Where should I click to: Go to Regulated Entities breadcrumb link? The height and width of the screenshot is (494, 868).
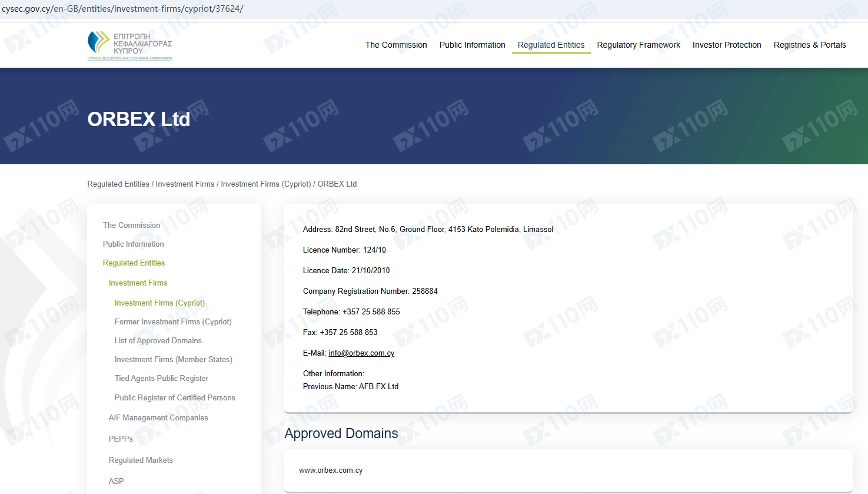pyautogui.click(x=118, y=184)
